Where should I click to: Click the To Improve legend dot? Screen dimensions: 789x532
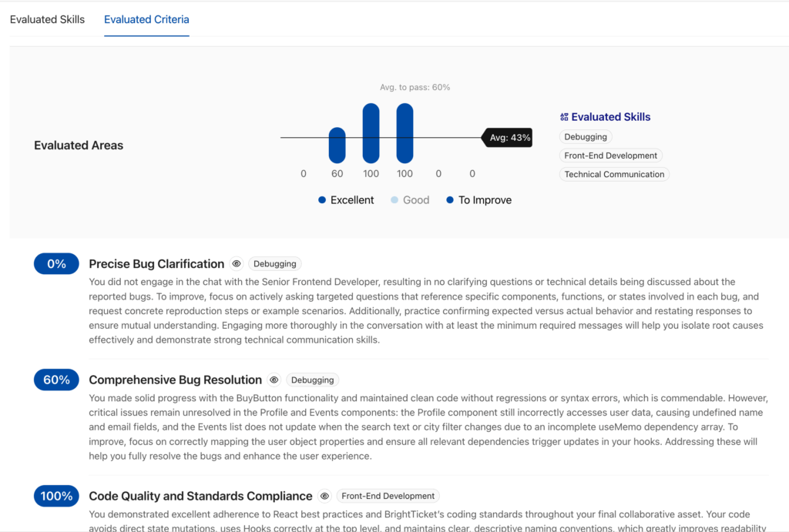[x=450, y=200]
